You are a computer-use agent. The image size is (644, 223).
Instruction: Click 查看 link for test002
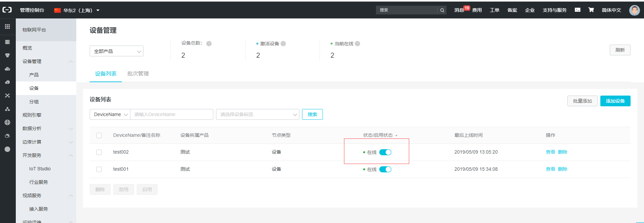tap(551, 152)
